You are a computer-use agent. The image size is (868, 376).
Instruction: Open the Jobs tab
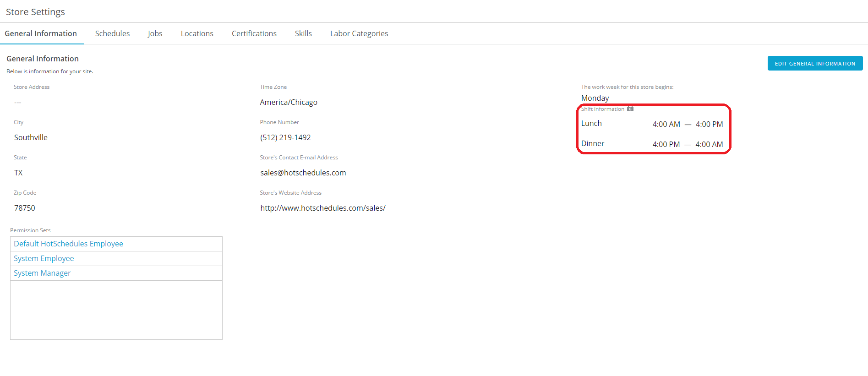tap(155, 33)
